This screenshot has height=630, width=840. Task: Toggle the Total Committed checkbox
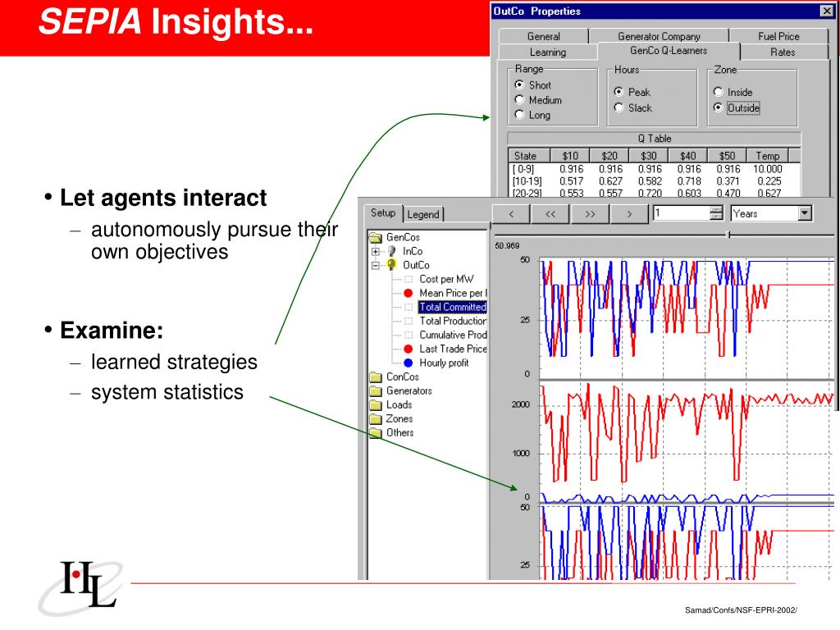pos(409,307)
